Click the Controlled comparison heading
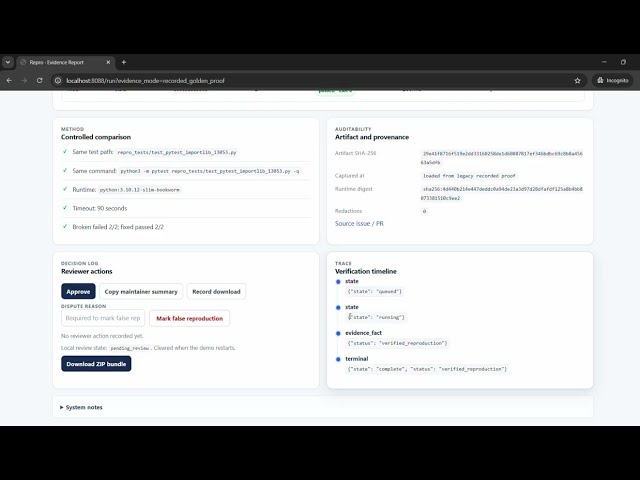Image resolution: width=640 pixels, height=480 pixels. [x=96, y=137]
